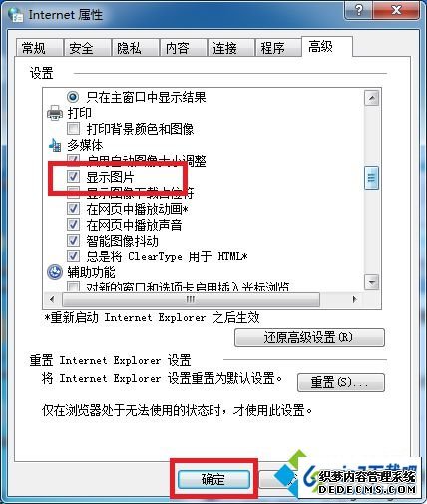427x504 pixels.
Task: Switch to the 连接 tab
Action: click(224, 48)
